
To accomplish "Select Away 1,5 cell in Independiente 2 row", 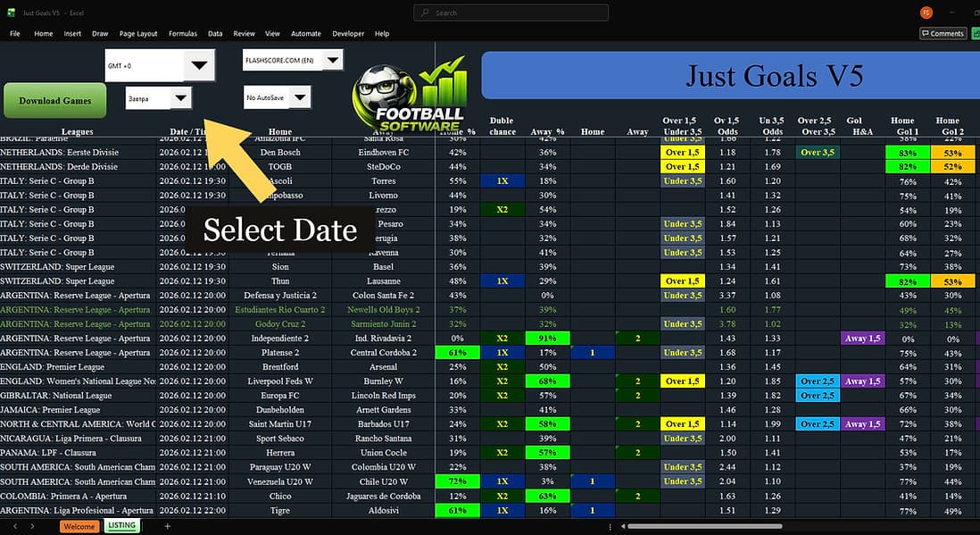I will point(862,339).
